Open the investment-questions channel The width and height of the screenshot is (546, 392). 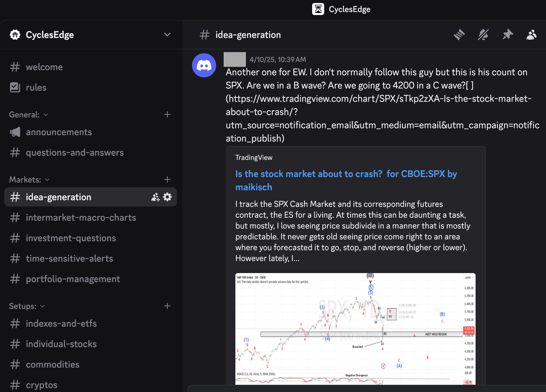point(90,238)
